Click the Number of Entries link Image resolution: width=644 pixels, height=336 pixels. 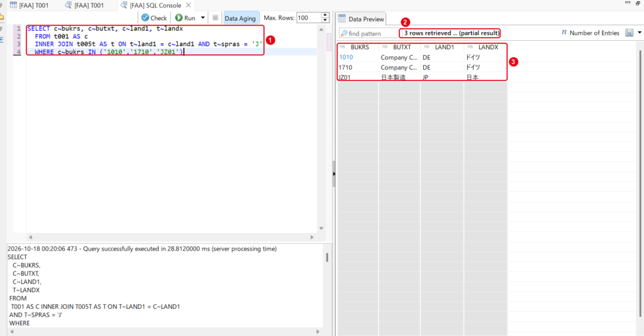click(594, 33)
